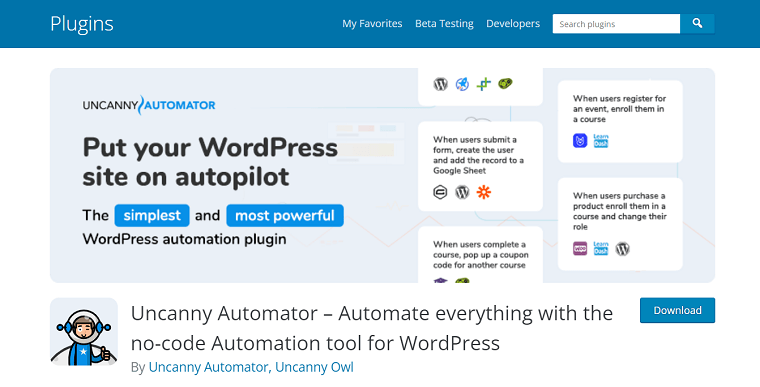
Task: Click the hexagon icon in Google Sheet card
Action: click(x=440, y=193)
